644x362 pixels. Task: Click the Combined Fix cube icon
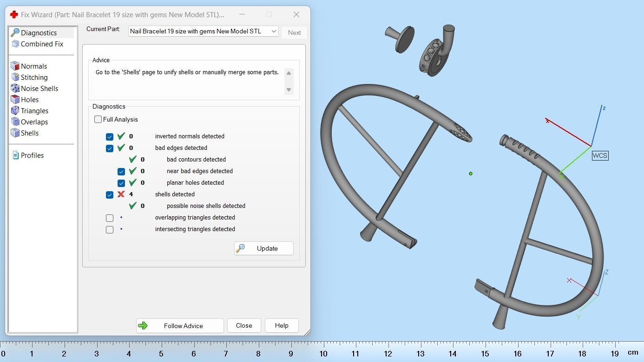15,44
